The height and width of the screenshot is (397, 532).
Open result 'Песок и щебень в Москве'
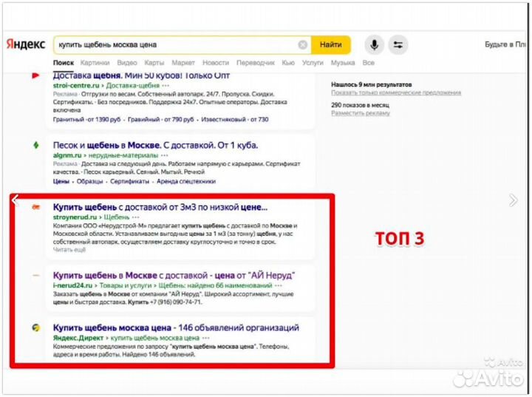pyautogui.click(x=155, y=146)
